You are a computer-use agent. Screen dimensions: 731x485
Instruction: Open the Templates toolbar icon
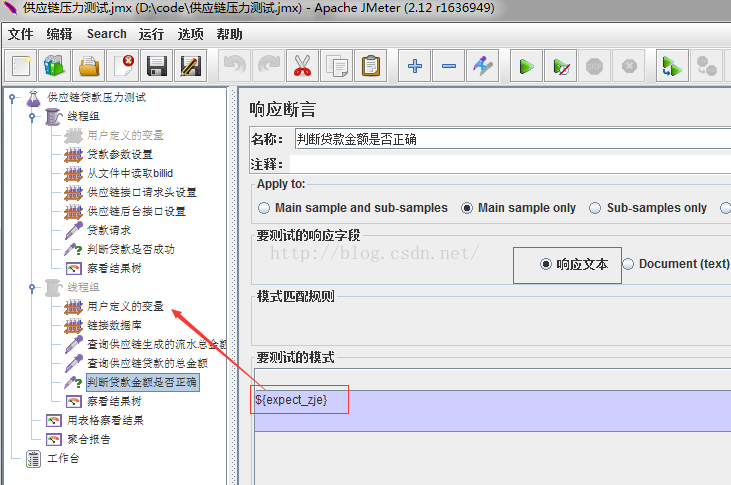pos(55,66)
